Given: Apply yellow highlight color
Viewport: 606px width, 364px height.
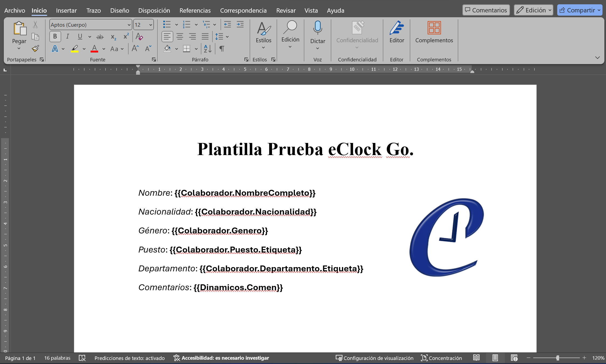Looking at the screenshot, I should click(75, 49).
